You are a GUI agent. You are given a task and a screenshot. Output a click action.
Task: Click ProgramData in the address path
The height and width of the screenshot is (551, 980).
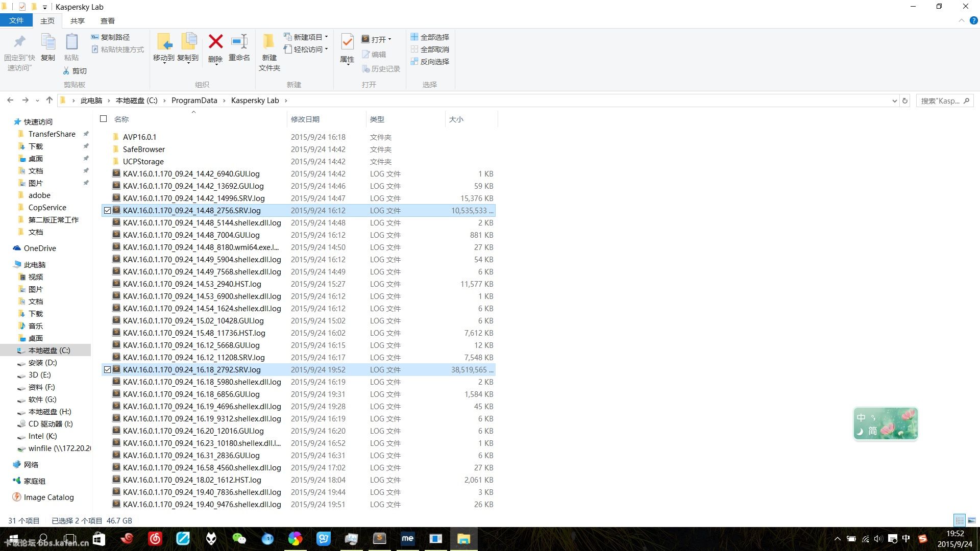pos(194,101)
